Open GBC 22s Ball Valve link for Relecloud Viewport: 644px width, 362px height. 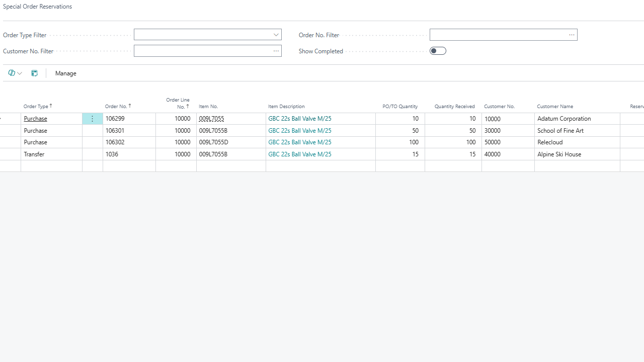[x=299, y=142]
